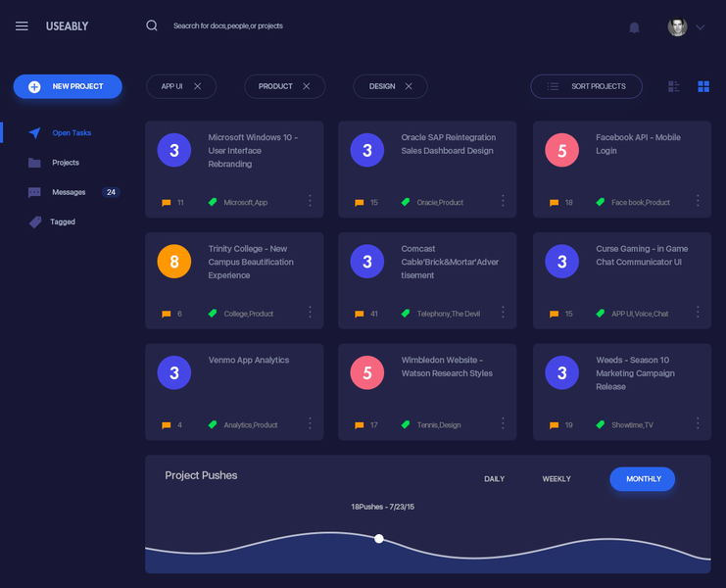This screenshot has width=726, height=588.
Task: Open Oracle SAP Reintegration Sales Dashboard Design title
Action: 448,144
